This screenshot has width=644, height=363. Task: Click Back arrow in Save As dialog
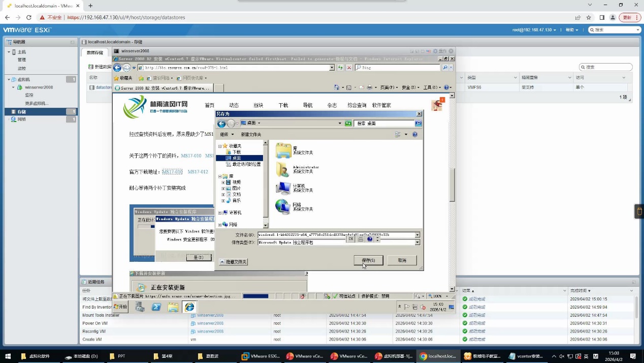tap(221, 124)
